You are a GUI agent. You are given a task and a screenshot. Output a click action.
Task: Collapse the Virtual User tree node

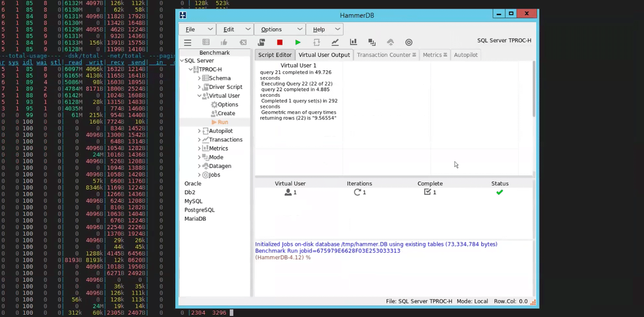199,96
